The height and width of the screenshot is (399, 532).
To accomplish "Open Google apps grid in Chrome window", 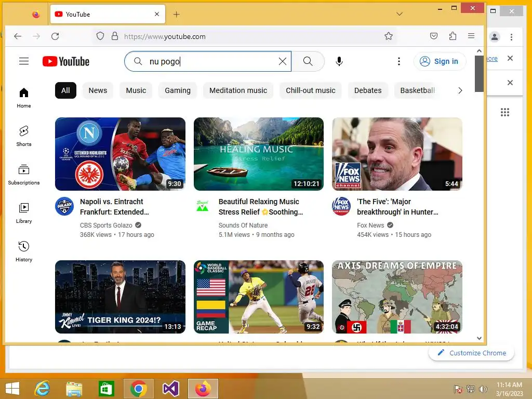I will click(505, 112).
